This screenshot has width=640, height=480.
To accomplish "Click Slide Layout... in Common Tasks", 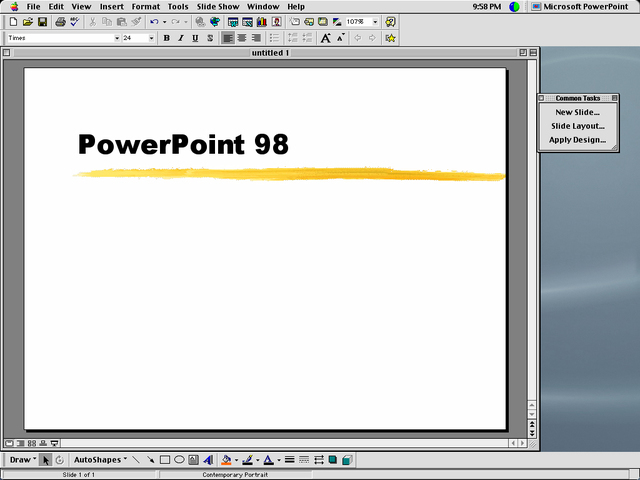I will coord(578,126).
